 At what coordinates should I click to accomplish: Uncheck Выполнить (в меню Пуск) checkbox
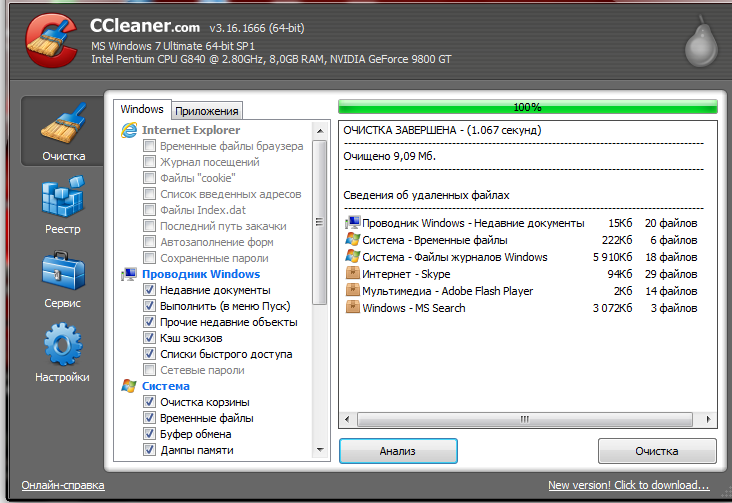point(149,306)
